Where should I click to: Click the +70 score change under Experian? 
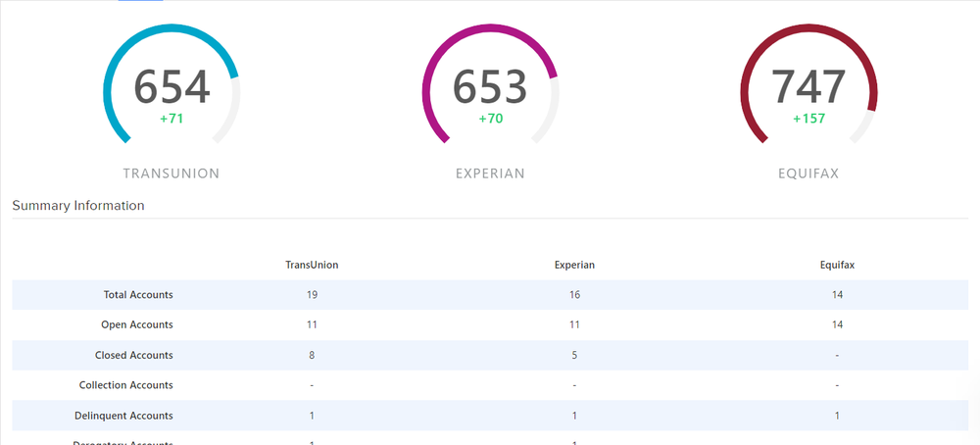[x=490, y=119]
